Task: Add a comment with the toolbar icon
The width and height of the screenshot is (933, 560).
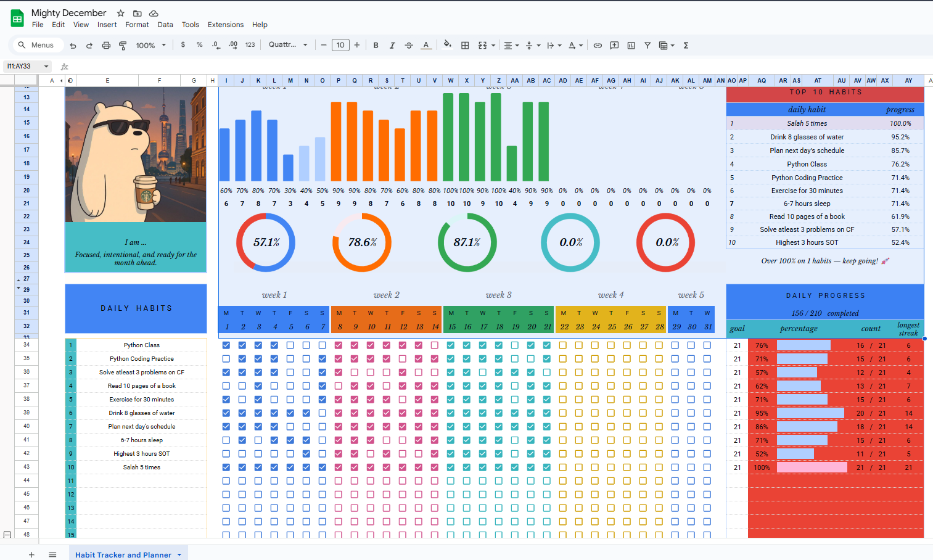Action: [x=614, y=45]
